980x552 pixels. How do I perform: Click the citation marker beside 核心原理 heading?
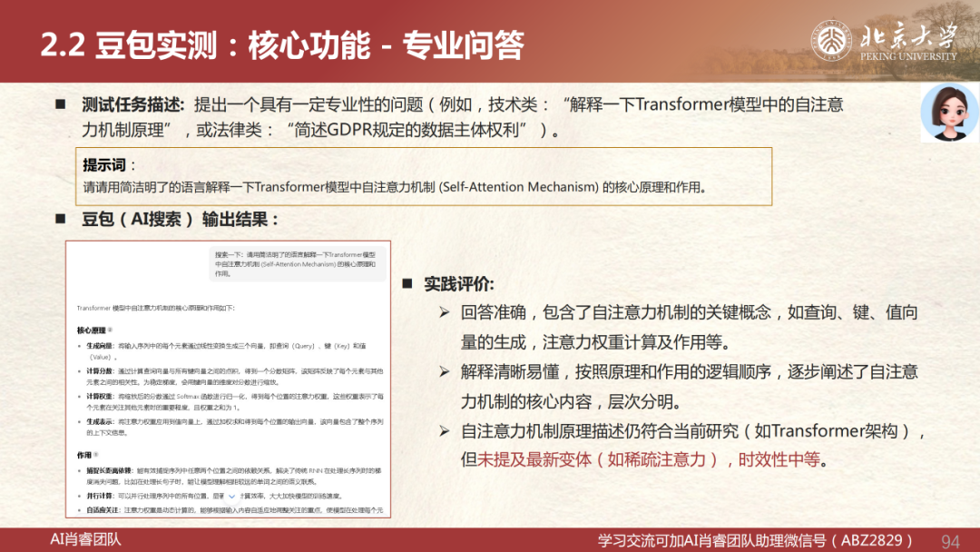(x=110, y=330)
